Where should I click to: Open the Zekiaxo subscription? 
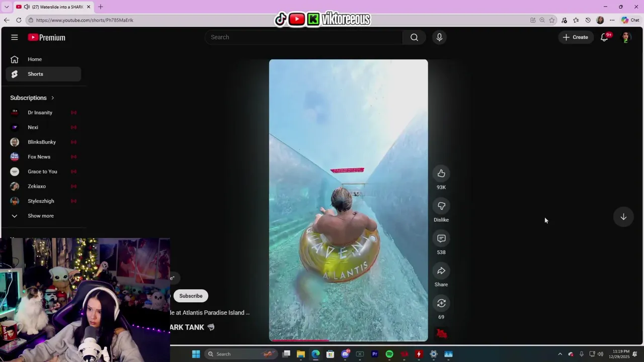click(43, 187)
